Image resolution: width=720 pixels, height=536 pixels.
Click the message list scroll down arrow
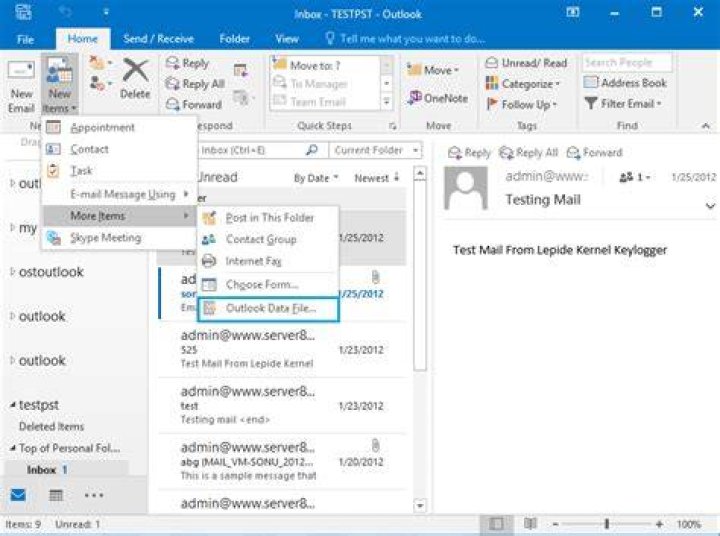click(420, 505)
